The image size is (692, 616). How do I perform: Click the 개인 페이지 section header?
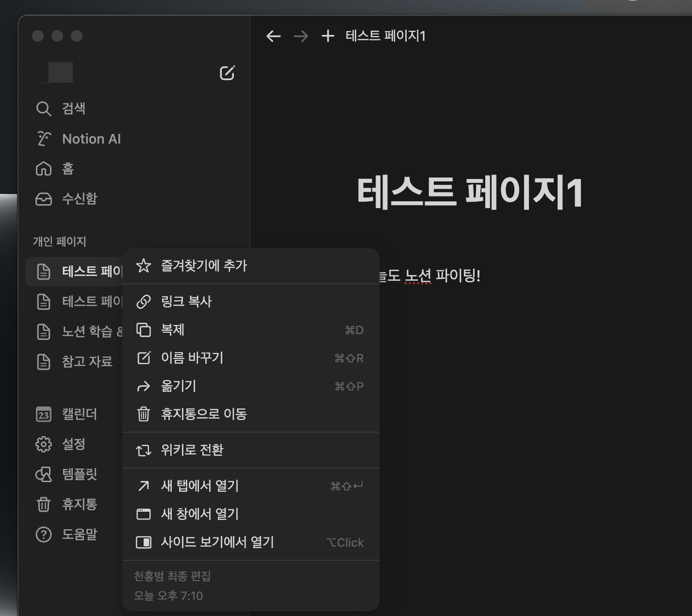(x=59, y=242)
